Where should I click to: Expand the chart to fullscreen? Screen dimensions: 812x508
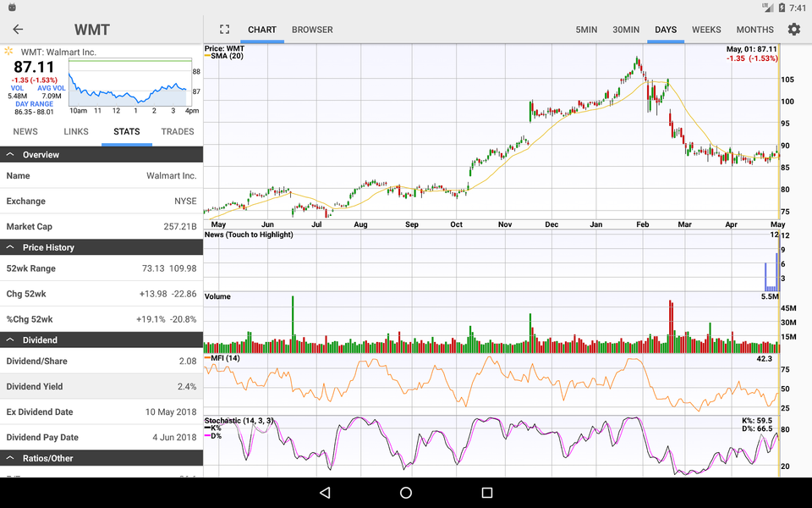tap(224, 29)
